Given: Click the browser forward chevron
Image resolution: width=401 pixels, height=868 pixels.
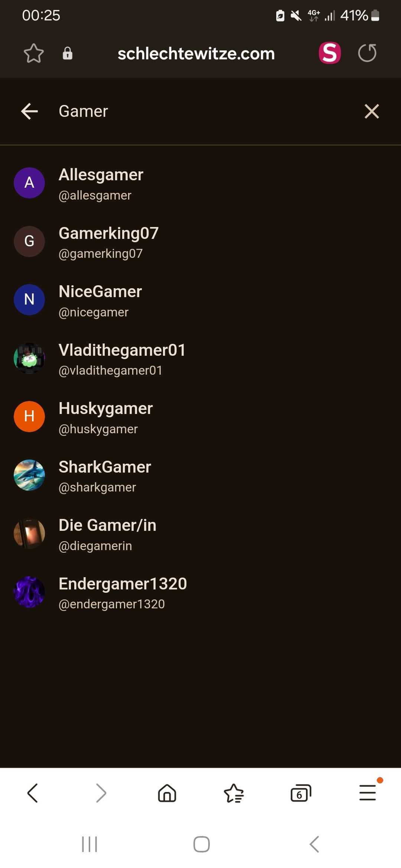Looking at the screenshot, I should click(x=101, y=793).
